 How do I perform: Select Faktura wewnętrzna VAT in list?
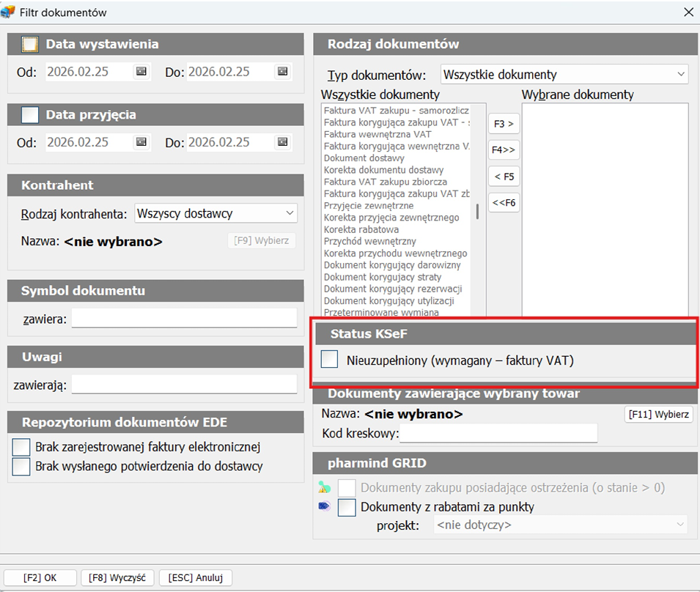(377, 134)
